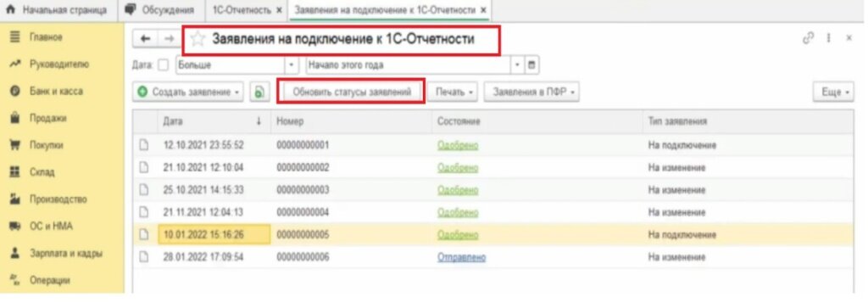Click the back navigation arrow
The width and height of the screenshot is (868, 308).
click(145, 39)
